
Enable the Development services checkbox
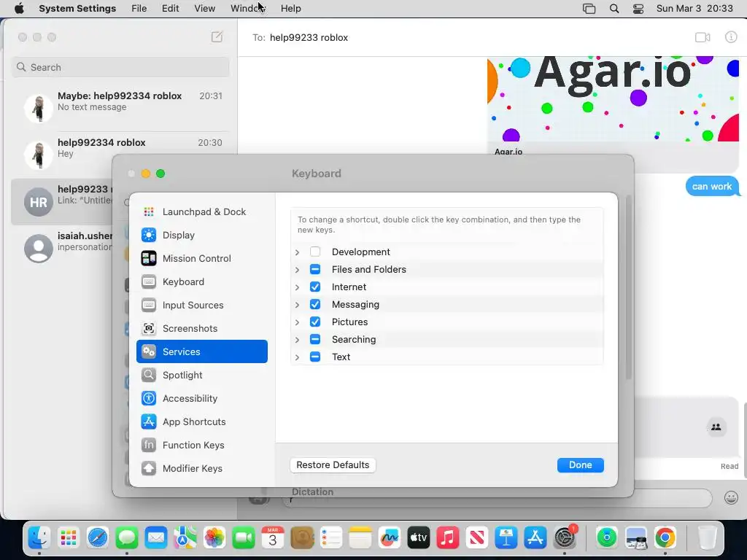coord(315,252)
